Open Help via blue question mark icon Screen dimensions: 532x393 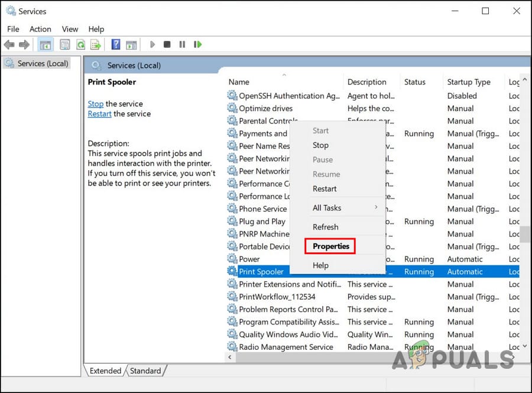tap(116, 44)
